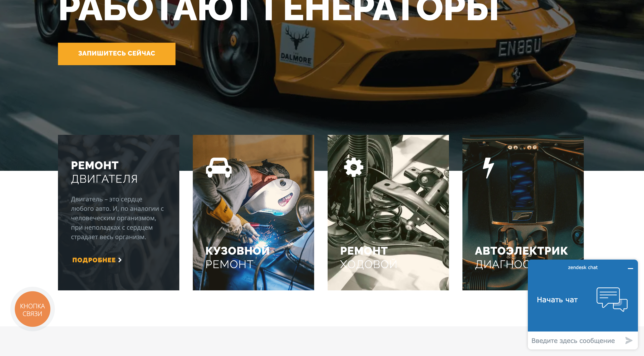Open the РЕМОНТ ДВИГАТЕЛЯ heading
This screenshot has width=644, height=356.
click(104, 172)
